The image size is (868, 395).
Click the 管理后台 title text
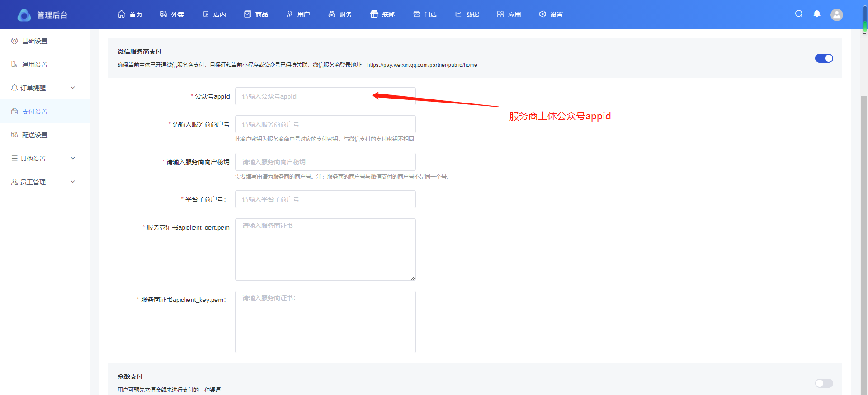click(x=52, y=15)
